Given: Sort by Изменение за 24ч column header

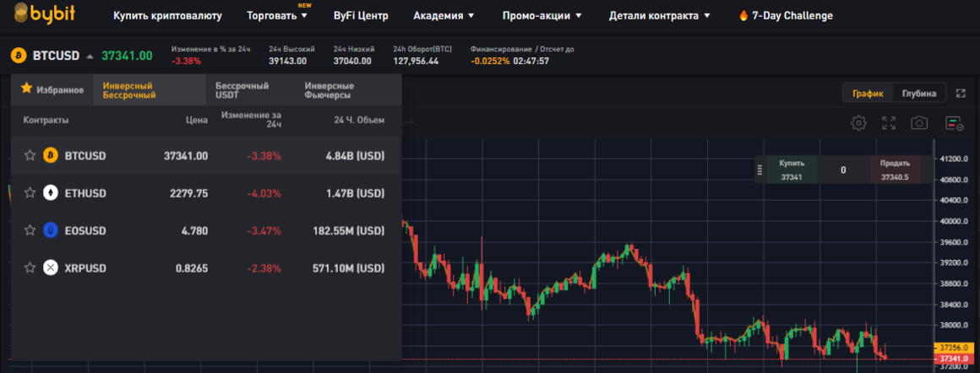Looking at the screenshot, I should tap(251, 120).
